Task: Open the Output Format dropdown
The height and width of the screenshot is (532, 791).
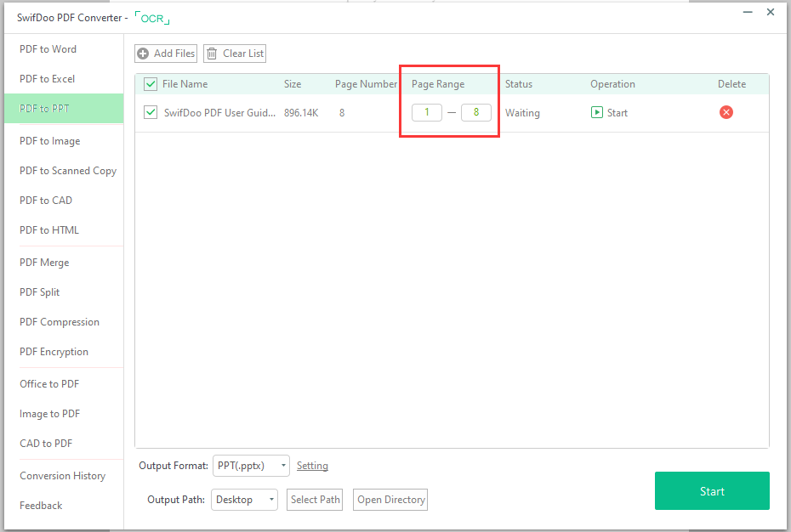Action: [251, 466]
